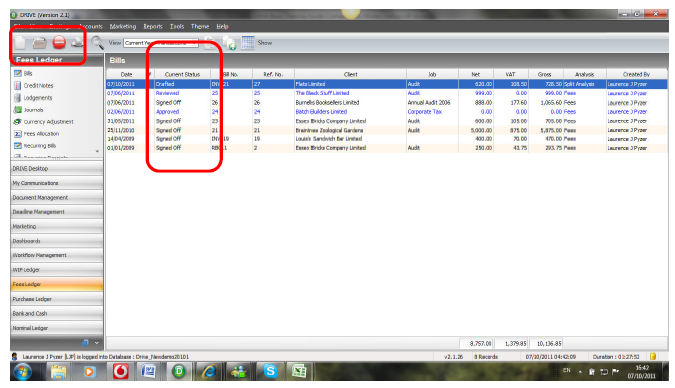
Task: Click the chevron at navigation pane bottom
Action: 97,343
